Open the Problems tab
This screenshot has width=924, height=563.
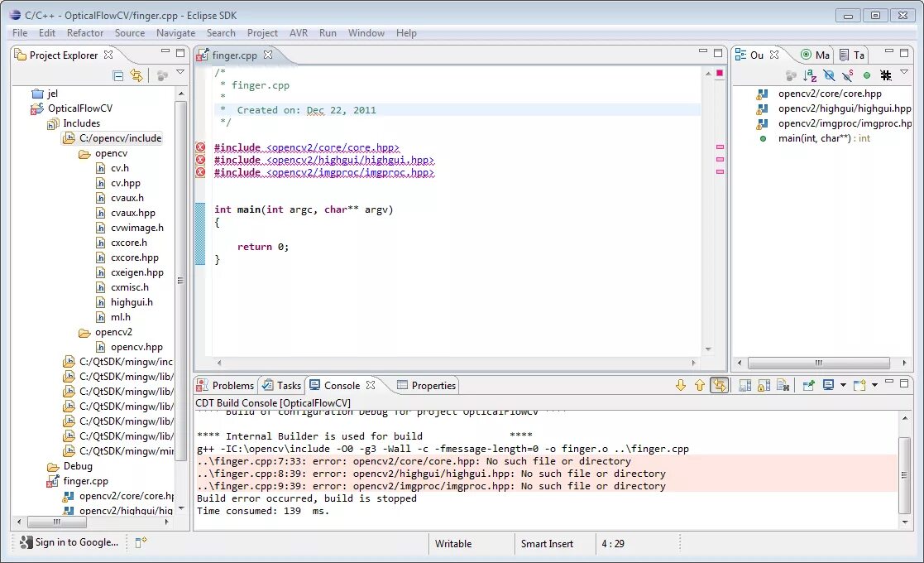click(x=225, y=386)
